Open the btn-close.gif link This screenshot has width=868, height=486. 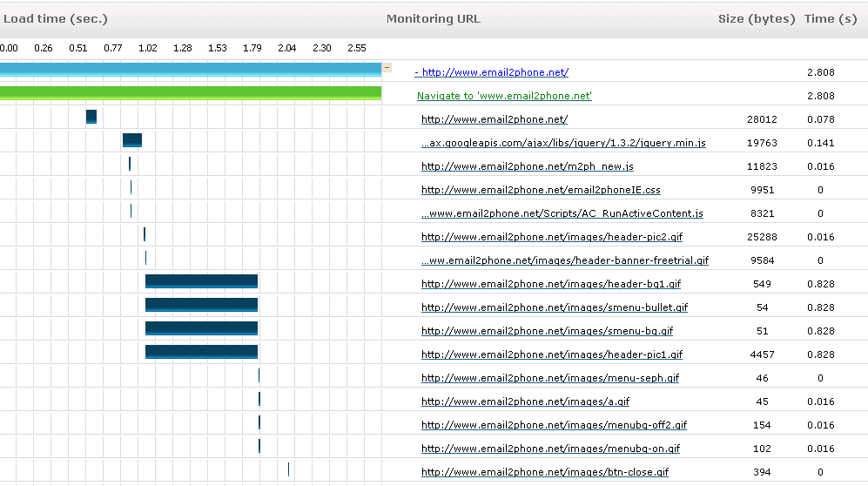(x=545, y=472)
